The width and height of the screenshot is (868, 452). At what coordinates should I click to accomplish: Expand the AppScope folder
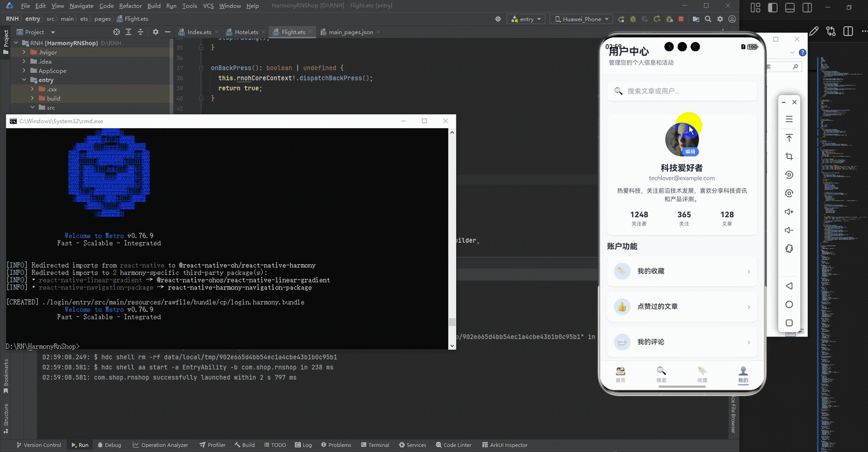24,71
